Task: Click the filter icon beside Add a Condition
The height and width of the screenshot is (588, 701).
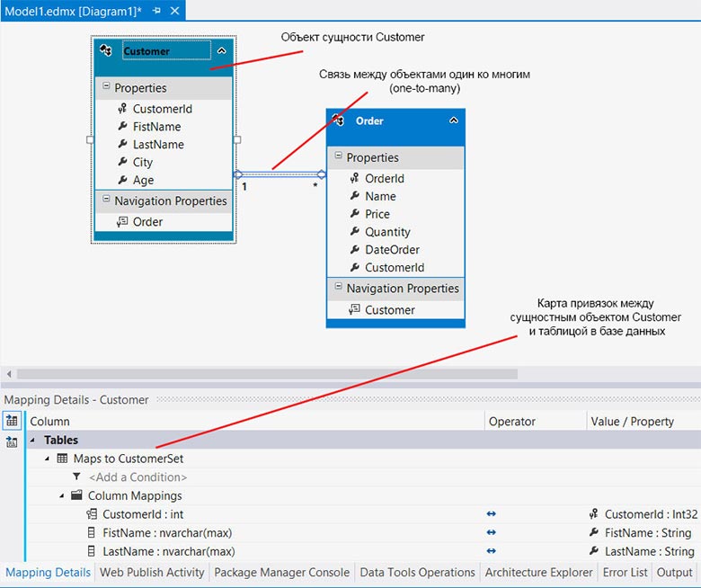Action: point(77,477)
